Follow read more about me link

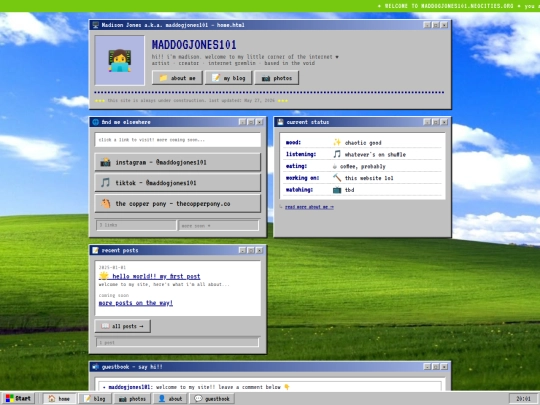pyautogui.click(x=309, y=207)
